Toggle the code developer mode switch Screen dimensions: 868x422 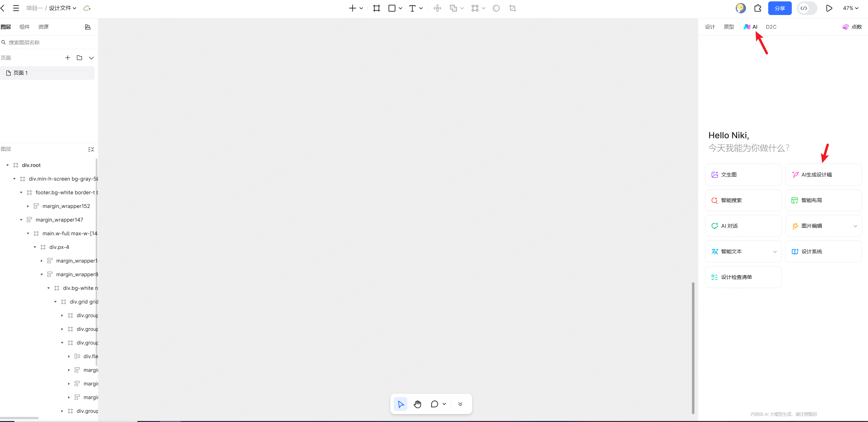coord(807,8)
